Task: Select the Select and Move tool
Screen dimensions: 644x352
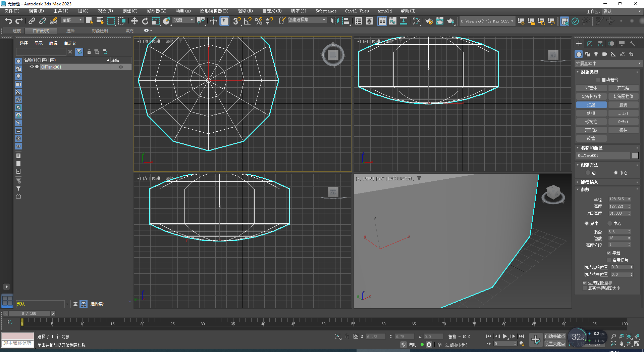Action: (135, 21)
